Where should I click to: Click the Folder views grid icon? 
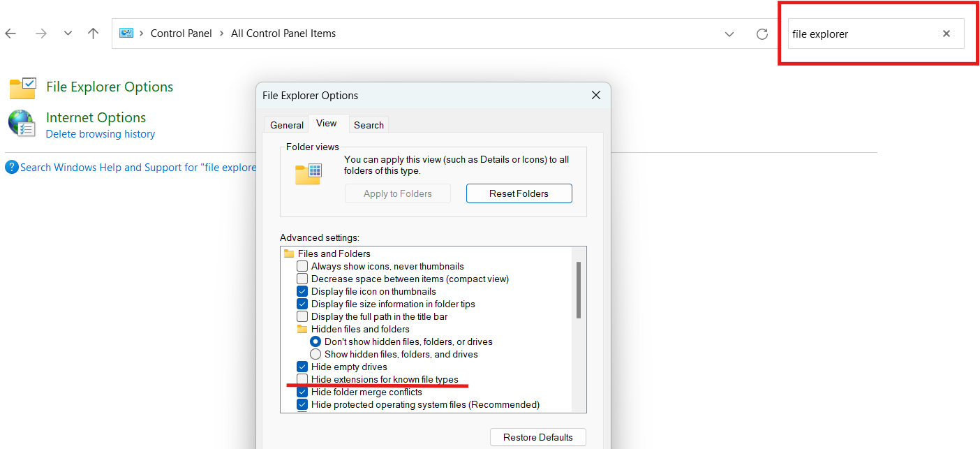[x=308, y=172]
